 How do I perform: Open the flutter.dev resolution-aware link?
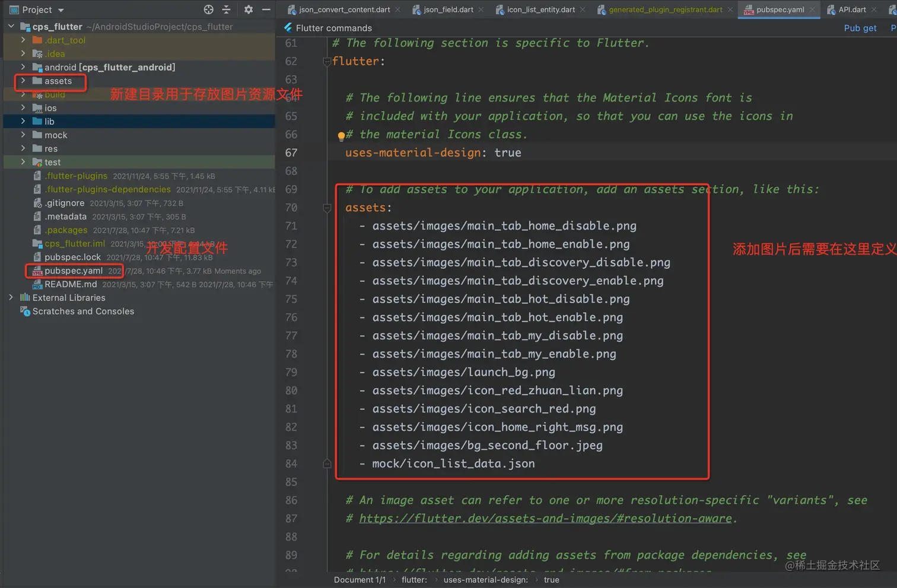[545, 519]
